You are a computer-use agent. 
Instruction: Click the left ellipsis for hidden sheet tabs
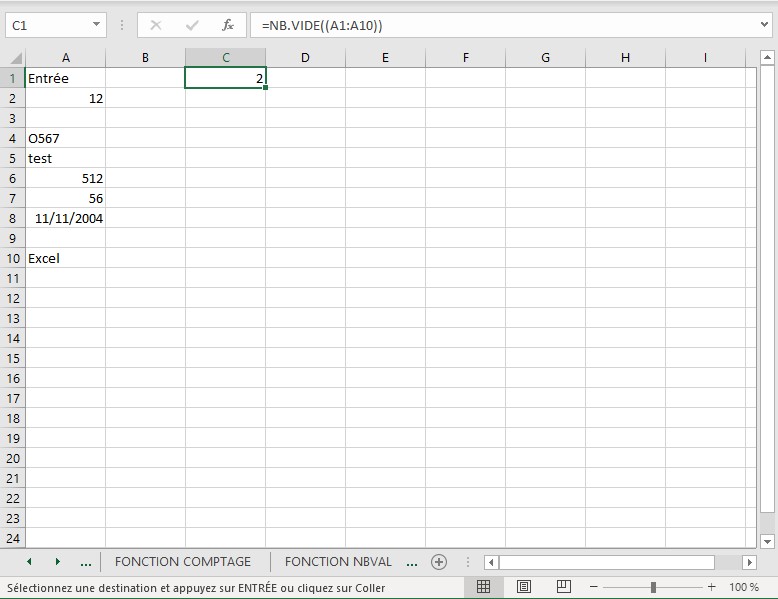tap(86, 562)
